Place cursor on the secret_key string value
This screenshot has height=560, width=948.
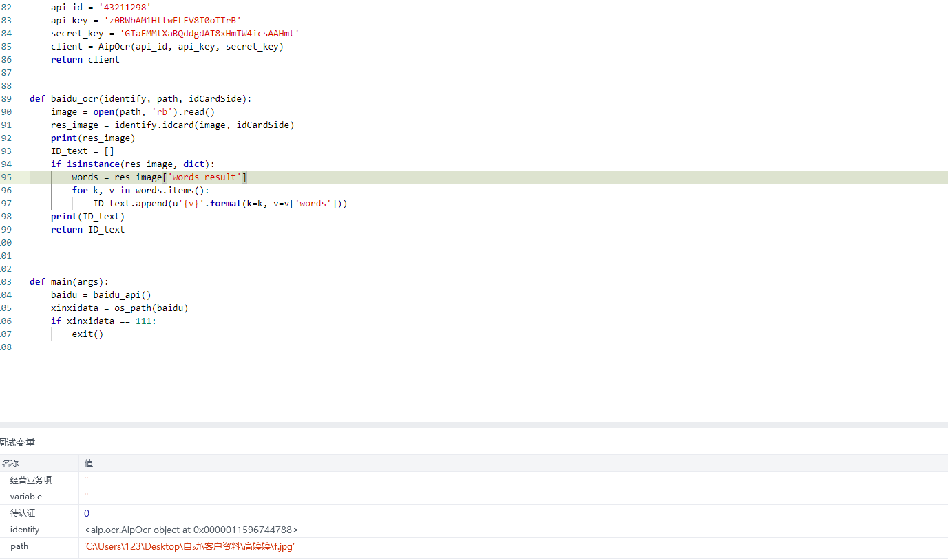pyautogui.click(x=210, y=34)
